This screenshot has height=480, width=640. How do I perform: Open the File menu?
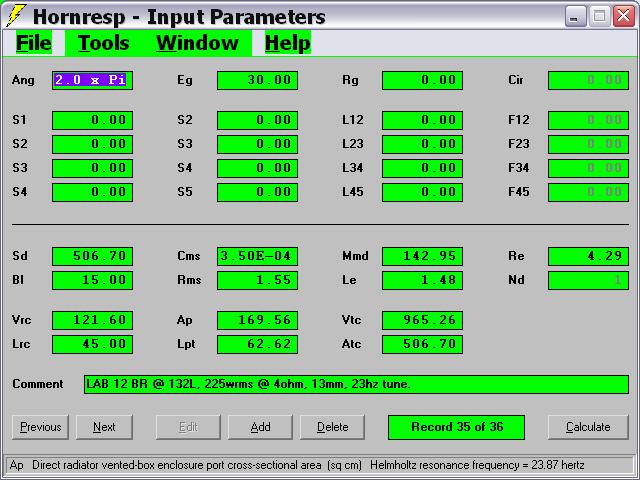tap(33, 43)
